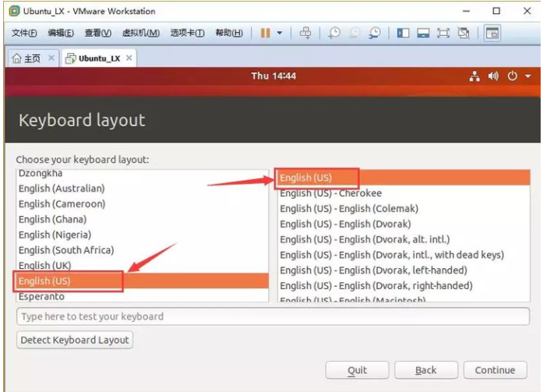Open the 文件(F) menu

pyautogui.click(x=25, y=33)
